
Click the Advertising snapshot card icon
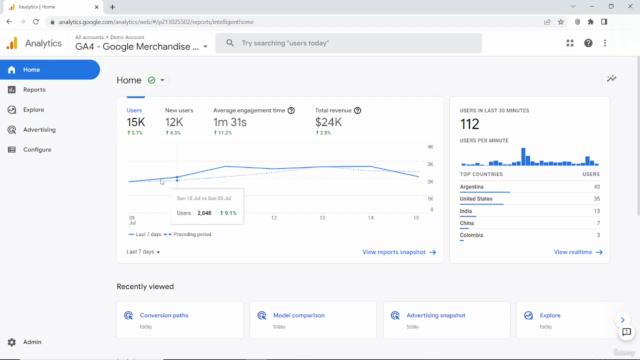(x=395, y=316)
